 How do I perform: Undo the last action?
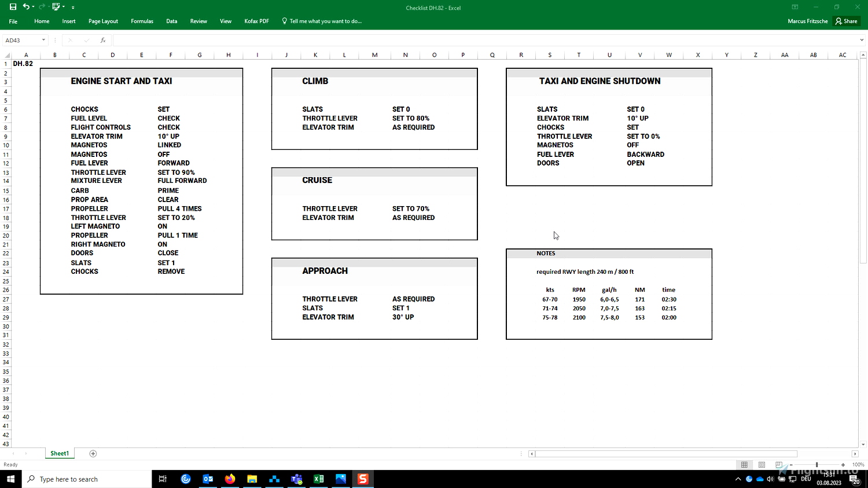[x=27, y=6]
